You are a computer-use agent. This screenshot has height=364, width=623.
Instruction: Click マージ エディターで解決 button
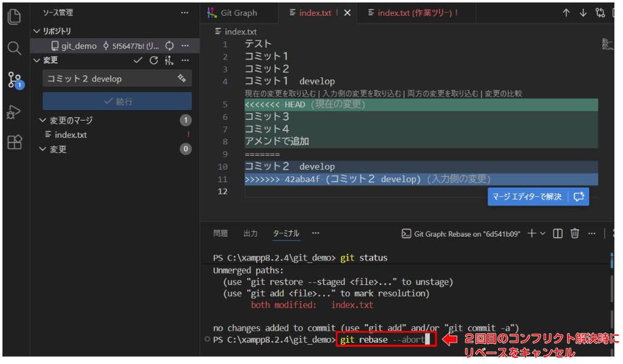(x=528, y=197)
